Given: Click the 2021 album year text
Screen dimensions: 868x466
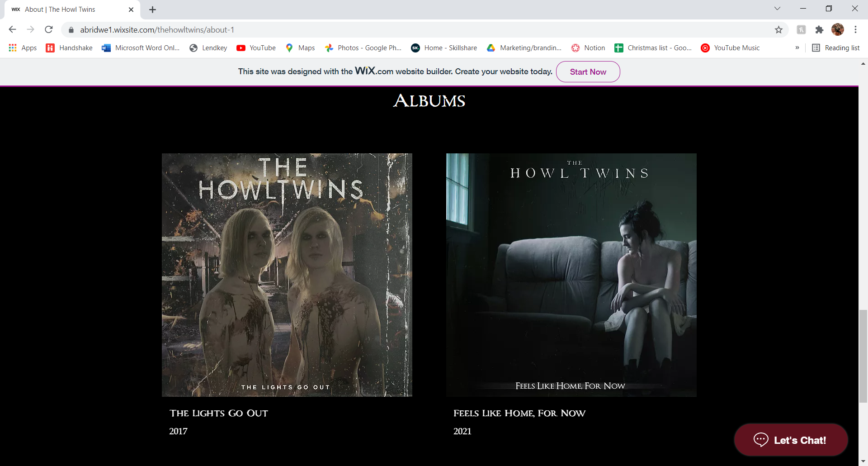Looking at the screenshot, I should [462, 431].
